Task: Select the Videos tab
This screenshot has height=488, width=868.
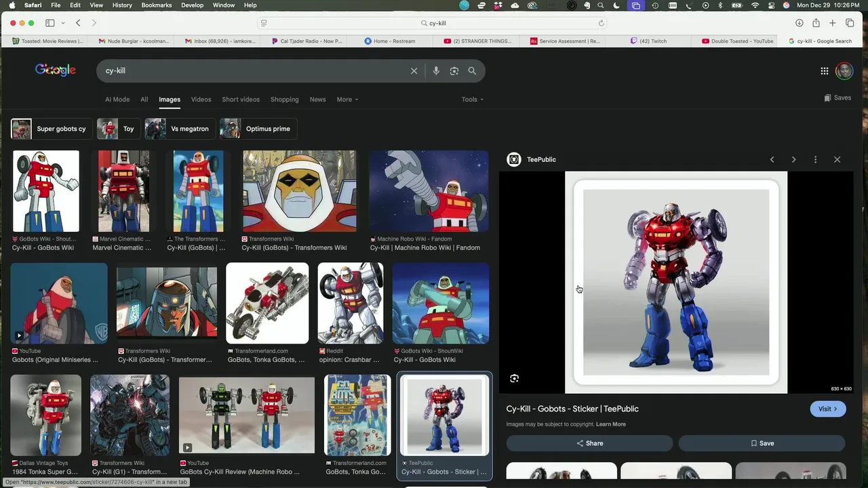Action: [x=201, y=100]
